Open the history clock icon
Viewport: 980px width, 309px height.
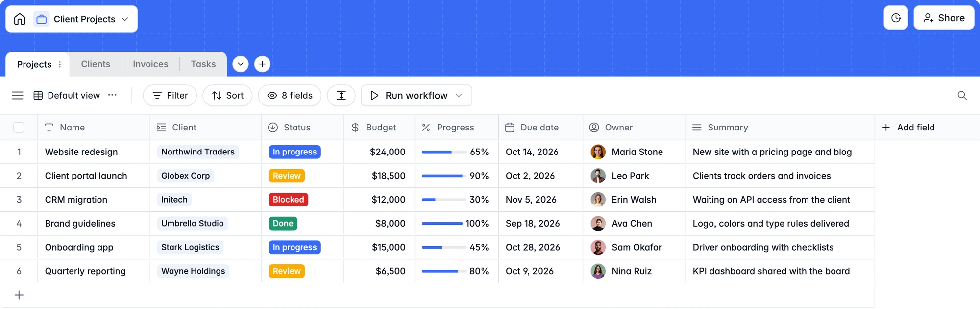click(896, 18)
